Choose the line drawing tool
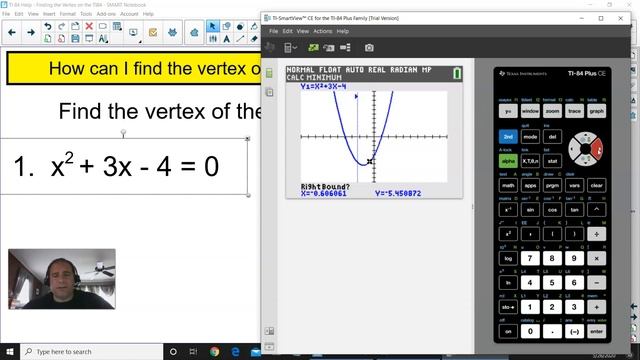The image size is (640, 360). pyautogui.click(x=240, y=39)
